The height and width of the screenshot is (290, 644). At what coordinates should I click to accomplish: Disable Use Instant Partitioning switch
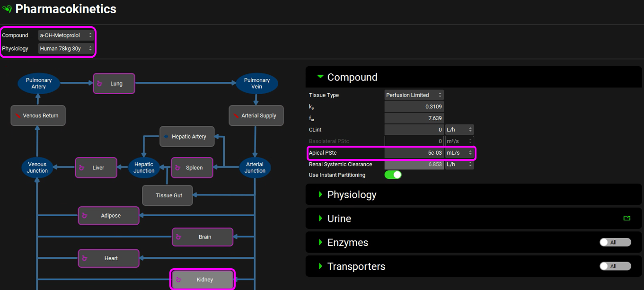(x=393, y=175)
